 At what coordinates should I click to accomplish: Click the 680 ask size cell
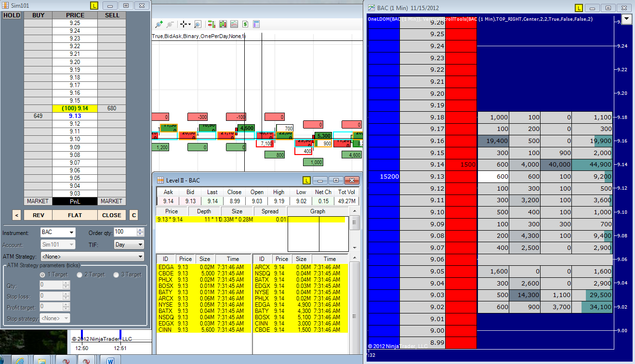click(x=111, y=108)
